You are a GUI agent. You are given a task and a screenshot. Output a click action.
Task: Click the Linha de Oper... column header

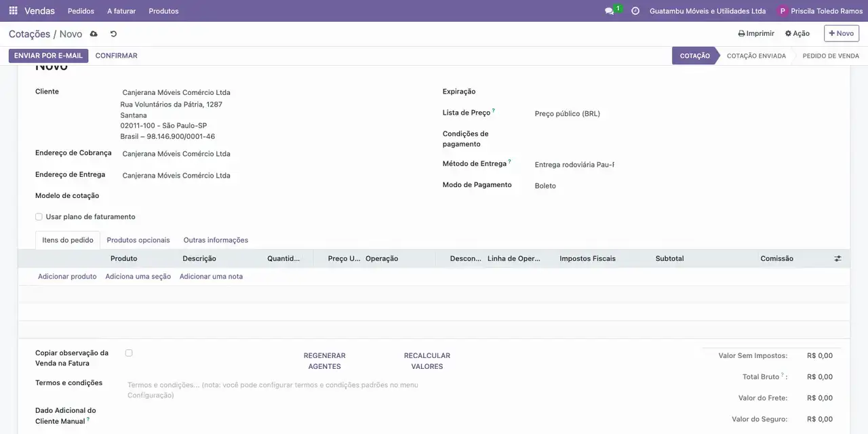pyautogui.click(x=514, y=258)
